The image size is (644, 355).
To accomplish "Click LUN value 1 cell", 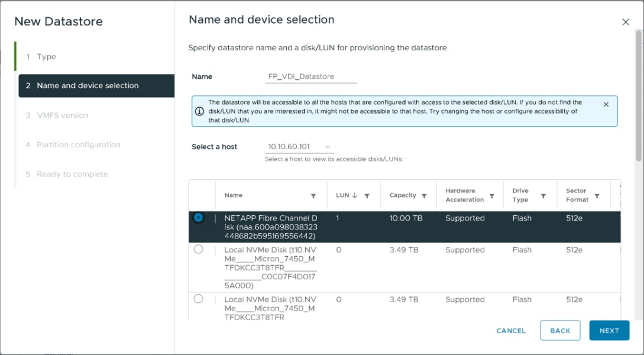I will click(338, 218).
